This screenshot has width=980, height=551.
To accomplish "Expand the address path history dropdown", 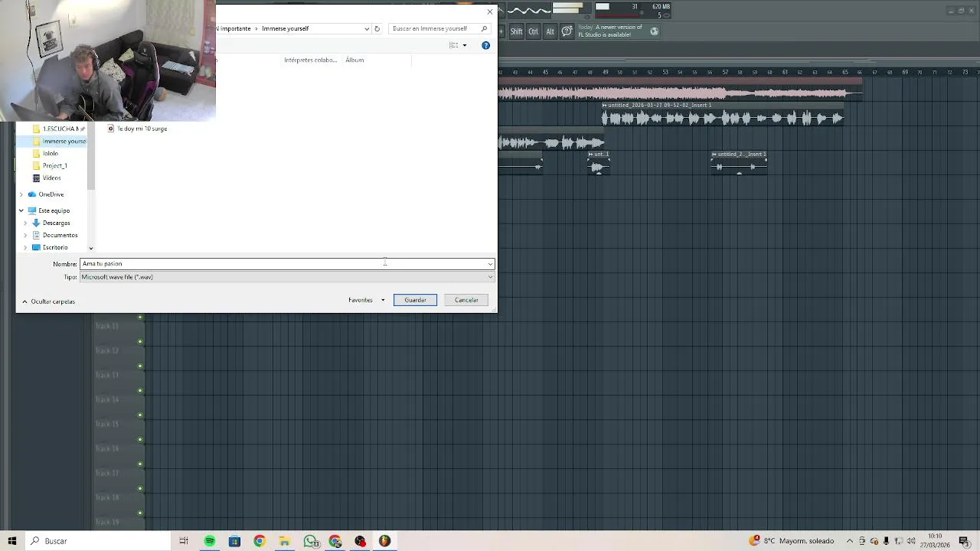I will pos(367,28).
